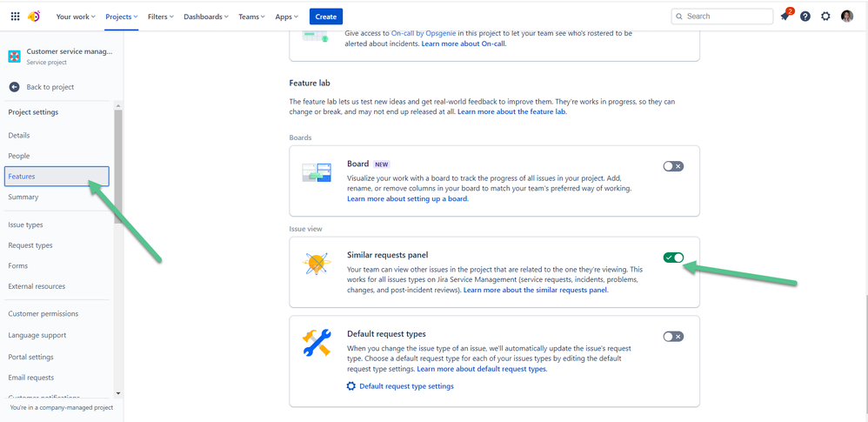Open the user profile avatar

pyautogui.click(x=847, y=17)
